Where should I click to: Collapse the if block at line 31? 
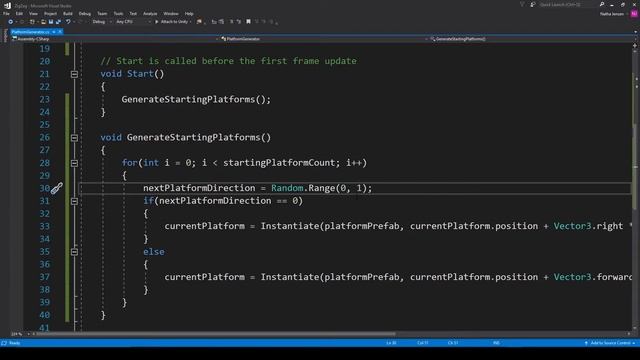74,201
